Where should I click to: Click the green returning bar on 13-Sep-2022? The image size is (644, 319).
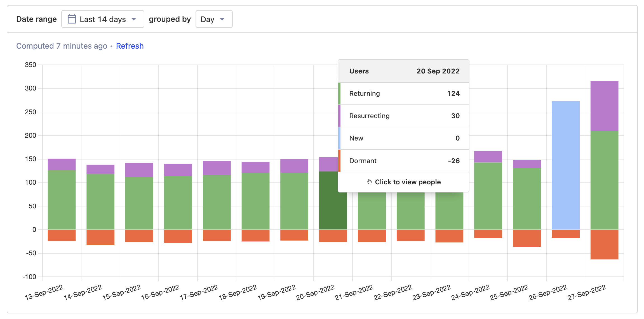point(62,200)
